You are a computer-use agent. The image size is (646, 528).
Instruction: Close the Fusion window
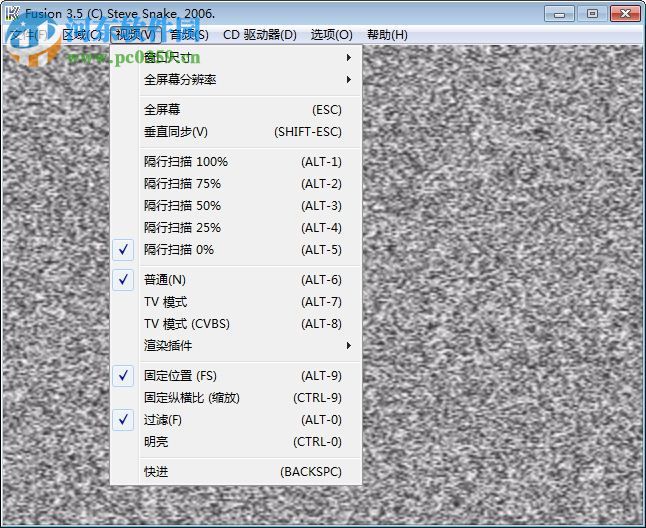coord(625,14)
